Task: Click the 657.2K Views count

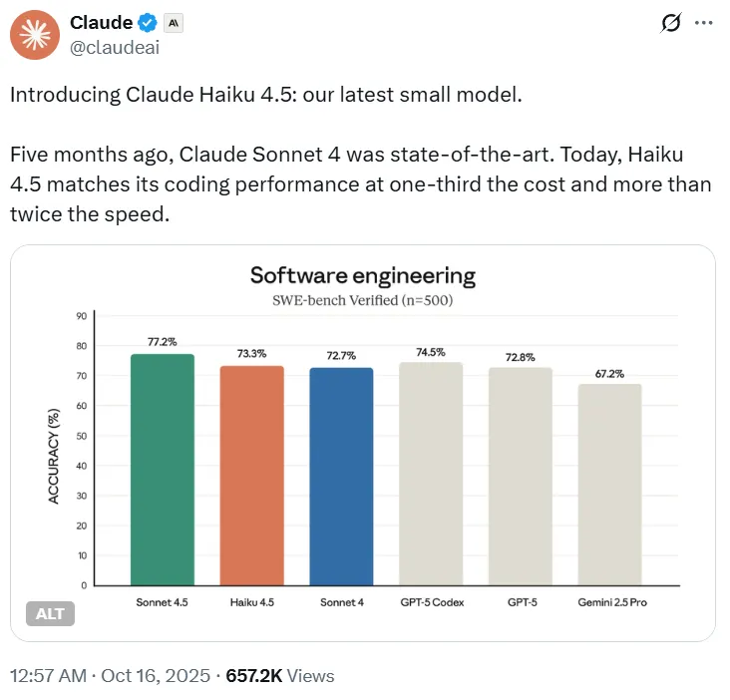Action: 280,676
